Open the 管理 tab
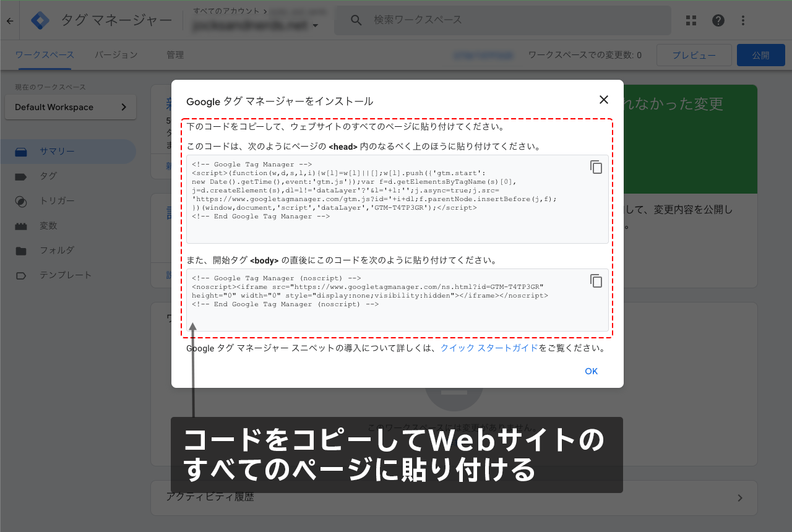 [176, 54]
